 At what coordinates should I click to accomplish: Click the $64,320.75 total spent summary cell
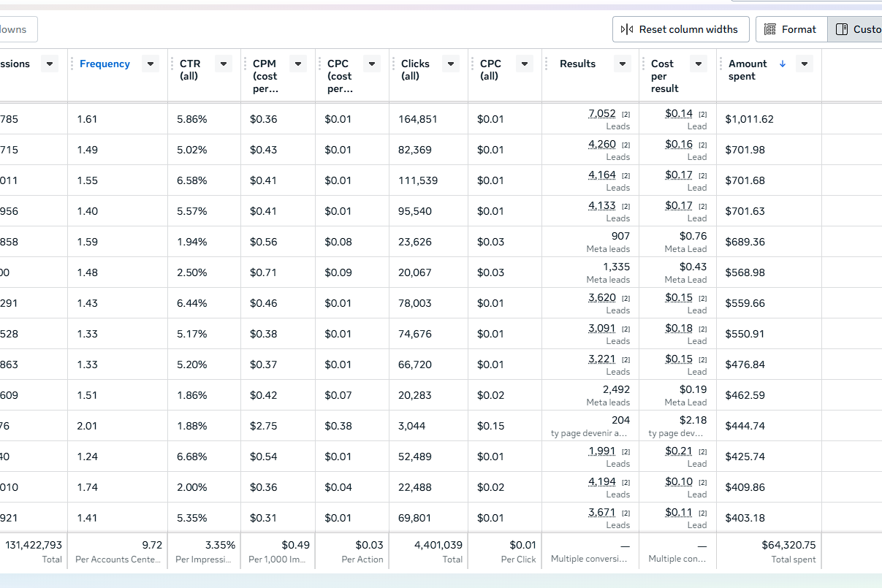pyautogui.click(x=788, y=545)
